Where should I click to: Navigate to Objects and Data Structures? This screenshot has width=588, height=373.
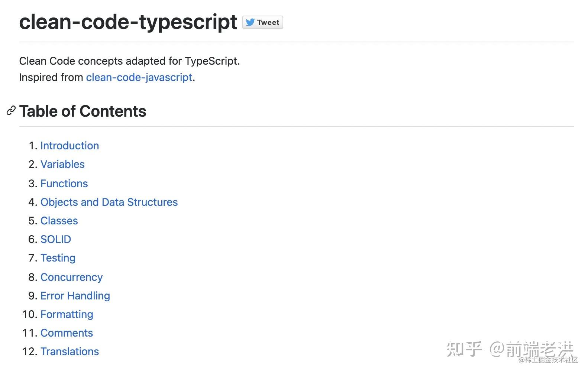tap(109, 202)
